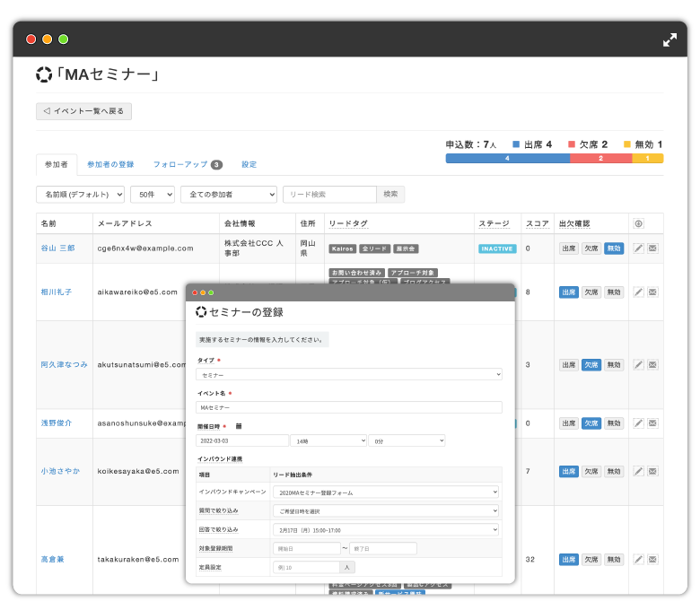Click the pencil edit icon for 谷山 三郎
The width and height of the screenshot is (700, 610).
[x=638, y=248]
